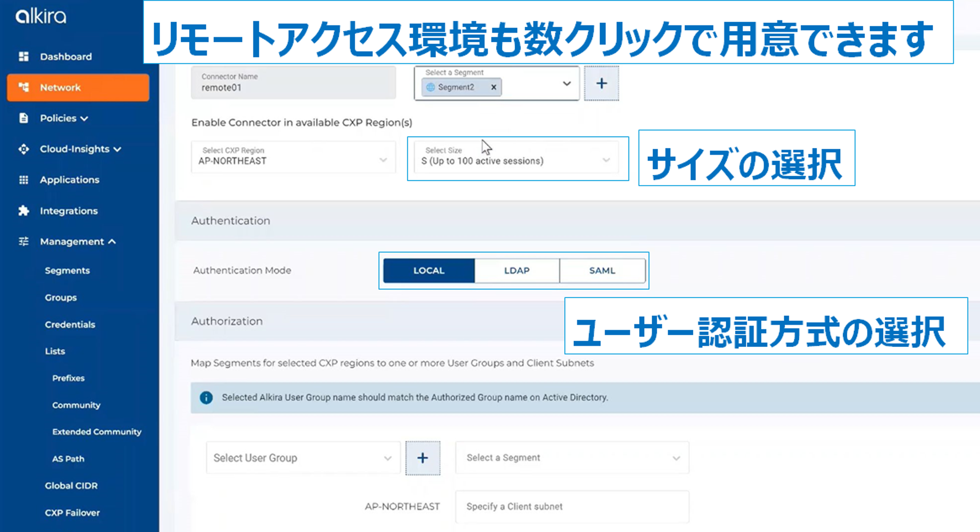980x532 pixels.
Task: Expand the Policies menu chevron
Action: pyautogui.click(x=84, y=119)
